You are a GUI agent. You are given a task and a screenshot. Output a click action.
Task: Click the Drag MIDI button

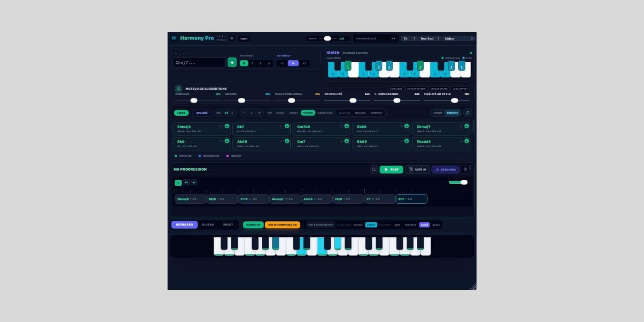tap(445, 169)
